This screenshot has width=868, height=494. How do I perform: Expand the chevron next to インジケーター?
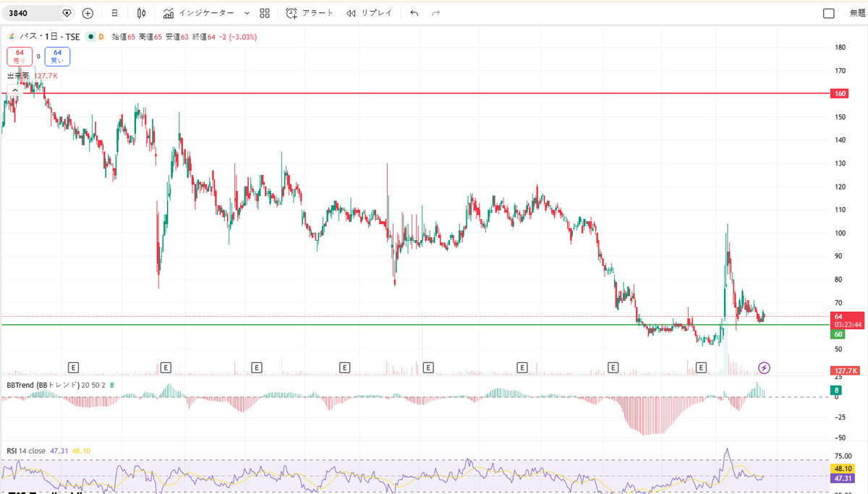click(x=247, y=13)
